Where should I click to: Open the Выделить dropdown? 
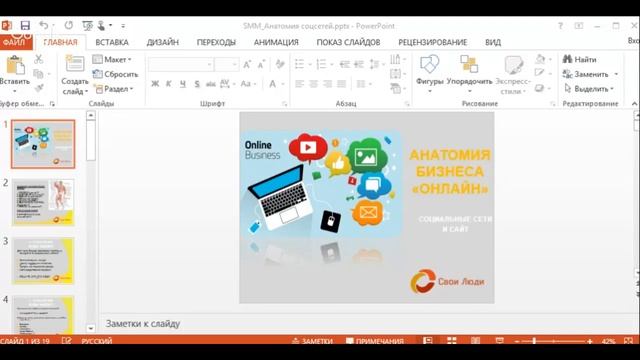click(589, 89)
